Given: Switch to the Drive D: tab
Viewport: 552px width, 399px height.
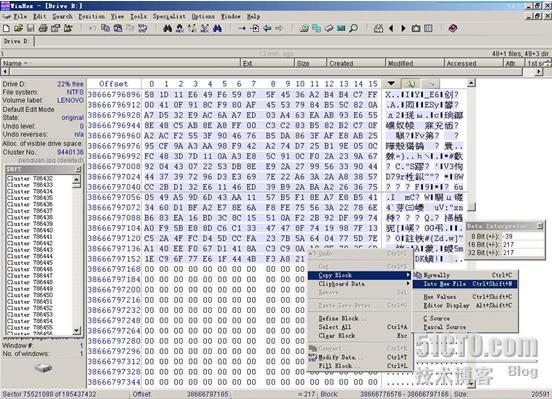Looking at the screenshot, I should [17, 42].
